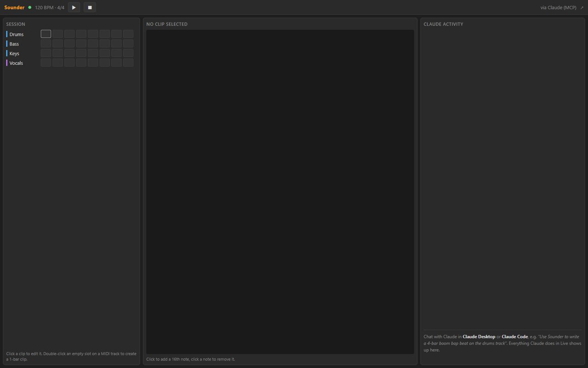Click the blue color bar of Drums track

click(x=7, y=34)
